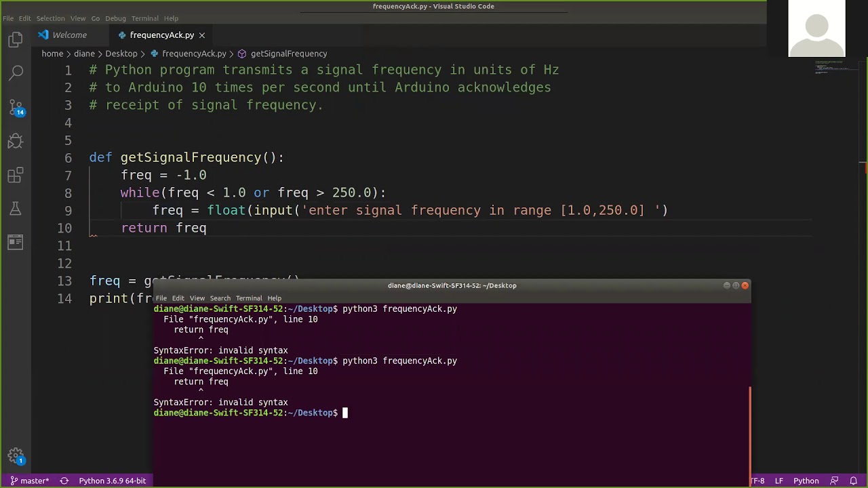868x488 pixels.
Task: Close the frequencyAck.py editor tab
Action: pos(201,35)
